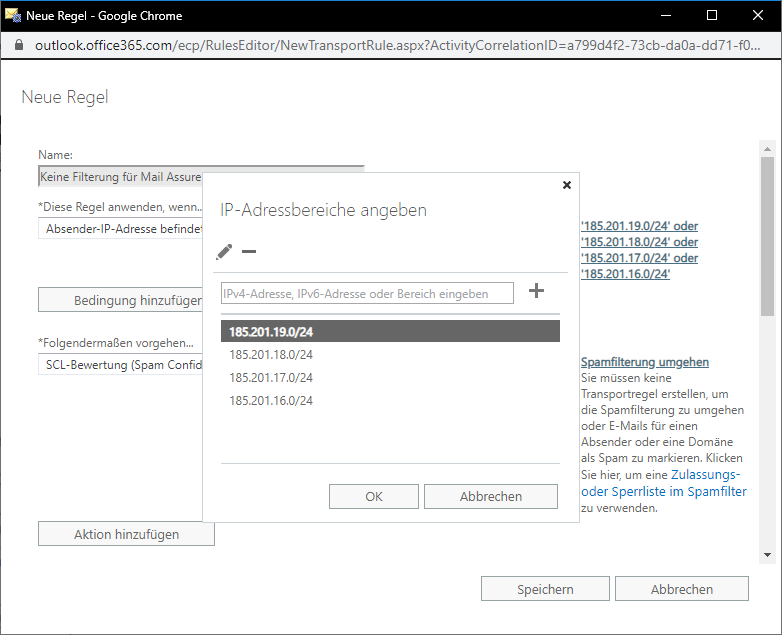782x635 pixels.
Task: Click the URL in the address bar
Action: (397, 45)
